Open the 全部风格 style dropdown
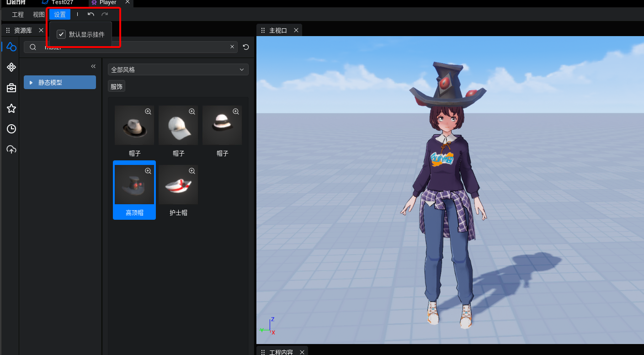 pyautogui.click(x=178, y=69)
